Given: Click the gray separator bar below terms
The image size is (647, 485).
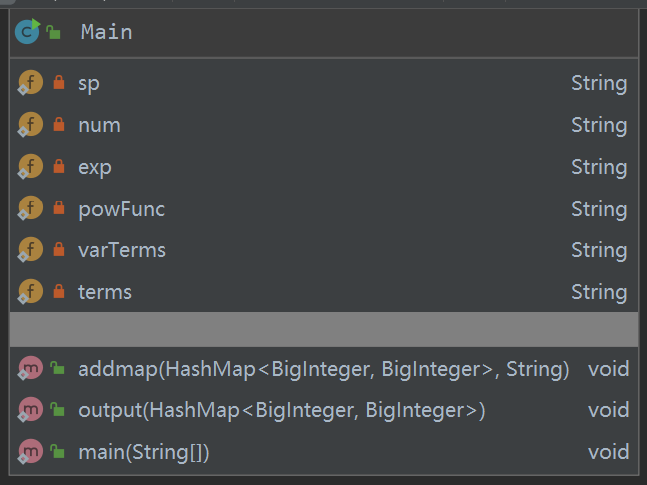Looking at the screenshot, I should pyautogui.click(x=323, y=329).
